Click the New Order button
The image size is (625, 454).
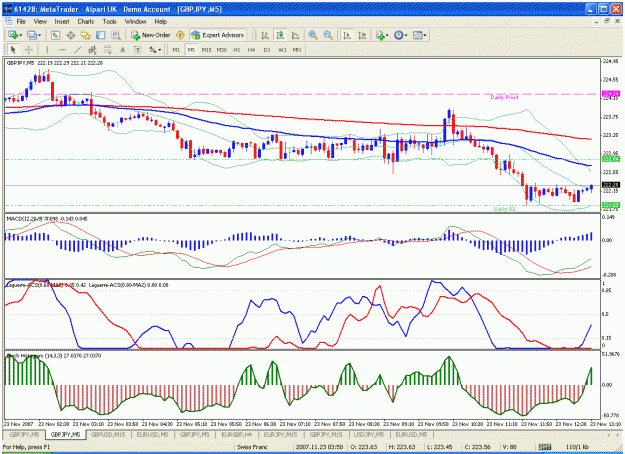click(x=151, y=35)
